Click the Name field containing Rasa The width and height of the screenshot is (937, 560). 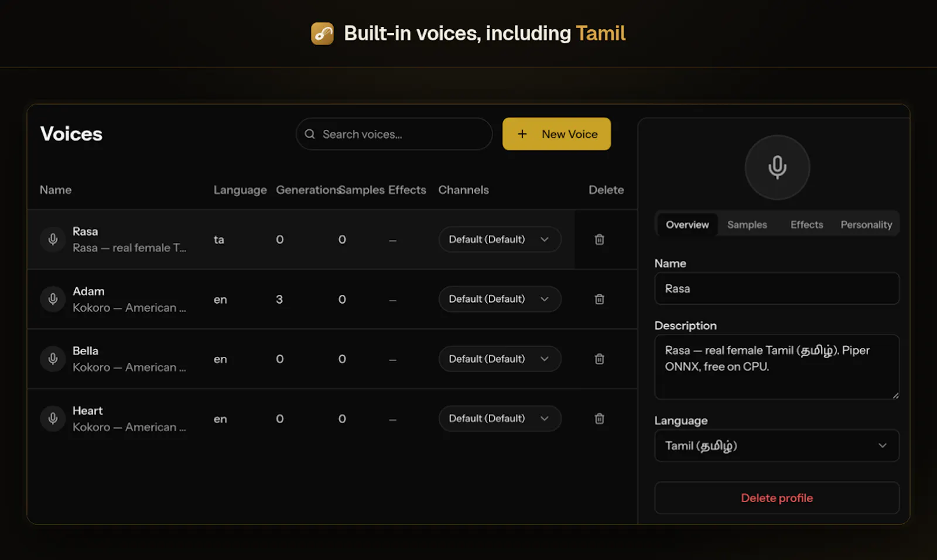click(x=777, y=288)
